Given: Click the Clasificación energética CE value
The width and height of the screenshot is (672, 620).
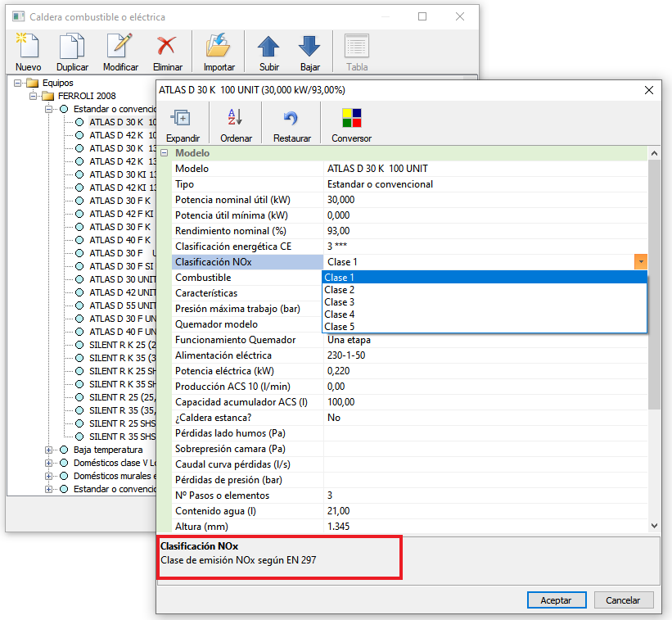Looking at the screenshot, I should 337,246.
